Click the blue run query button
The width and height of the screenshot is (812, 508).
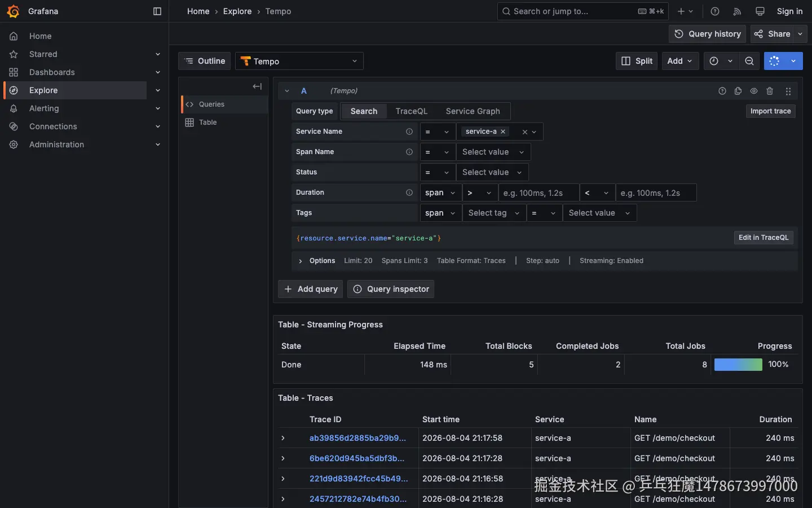tap(775, 61)
